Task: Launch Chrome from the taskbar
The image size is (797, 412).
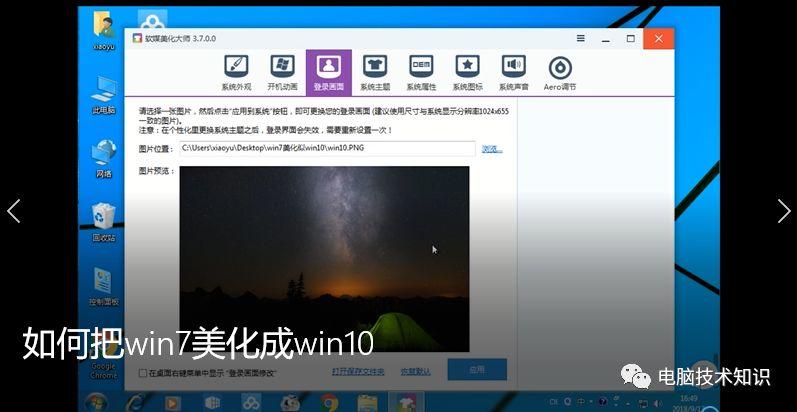Action: (x=329, y=403)
